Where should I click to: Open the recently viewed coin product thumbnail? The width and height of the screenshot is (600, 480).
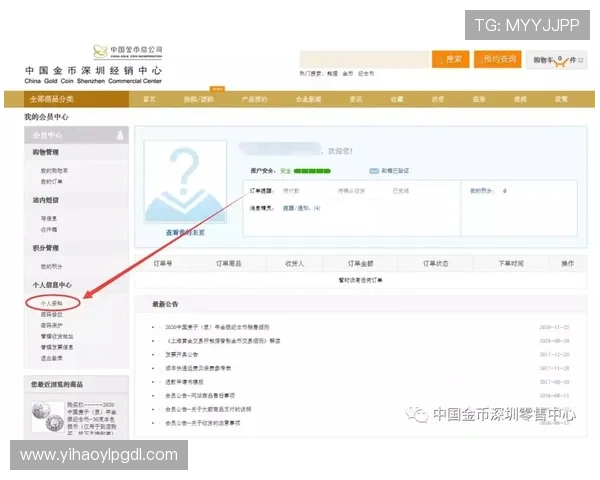pyautogui.click(x=48, y=416)
